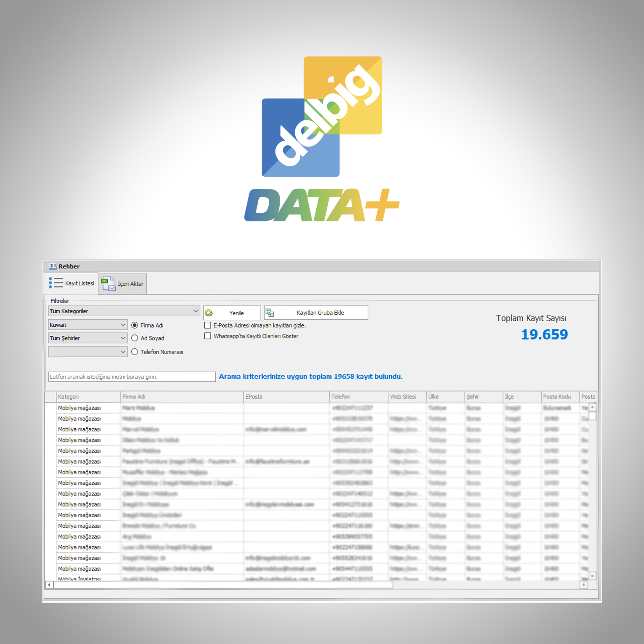The width and height of the screenshot is (644, 644).
Task: Click the Telefon column header
Action: (x=359, y=396)
